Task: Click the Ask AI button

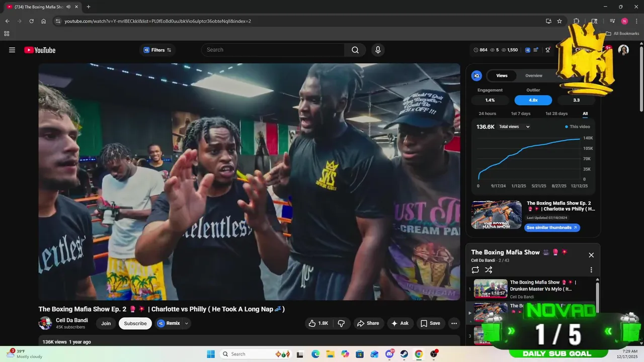Action: click(x=400, y=323)
